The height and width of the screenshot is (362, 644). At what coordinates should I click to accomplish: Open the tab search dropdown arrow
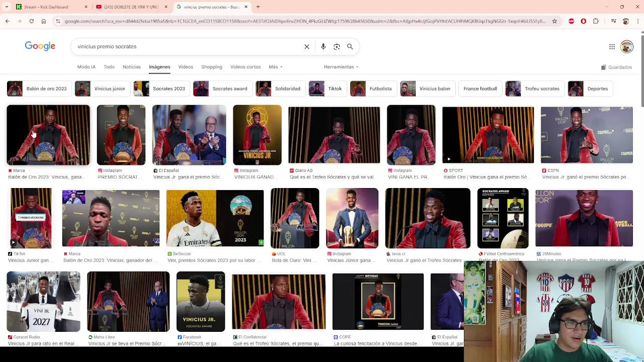point(7,7)
